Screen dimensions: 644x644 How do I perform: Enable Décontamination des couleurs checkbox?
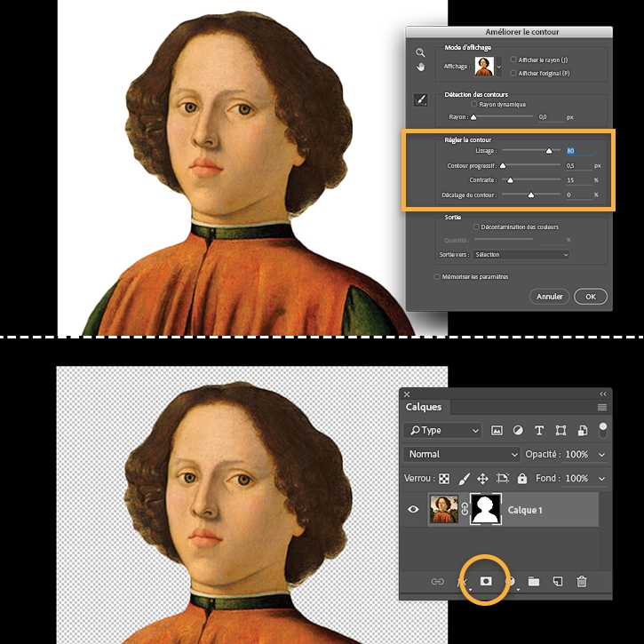[x=476, y=227]
